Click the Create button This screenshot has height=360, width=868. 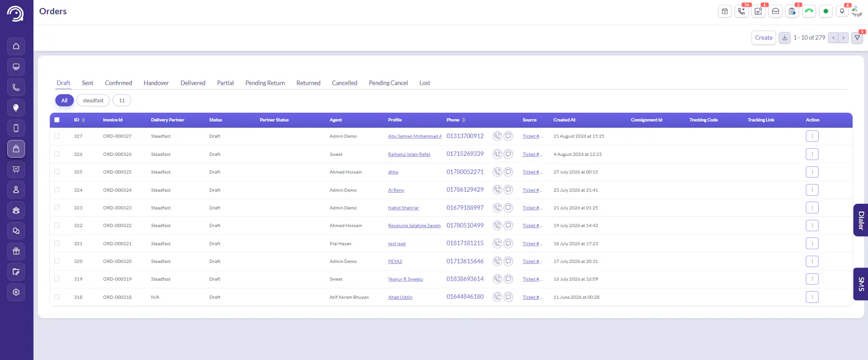[763, 37]
